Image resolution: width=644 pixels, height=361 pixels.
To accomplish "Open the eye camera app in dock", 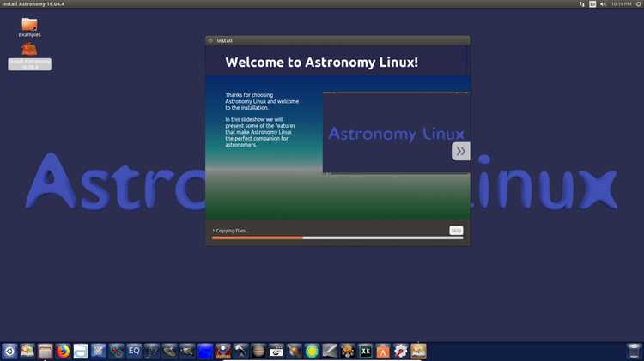I will [276, 352].
